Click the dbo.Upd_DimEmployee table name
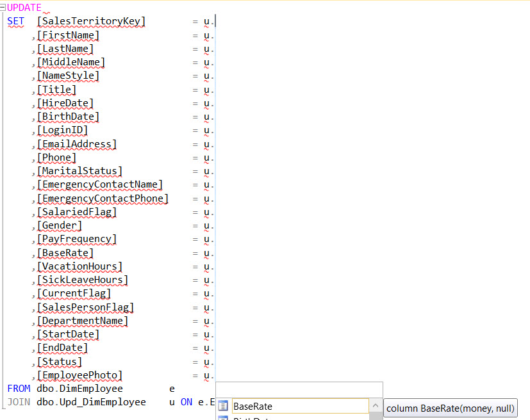 [91, 402]
